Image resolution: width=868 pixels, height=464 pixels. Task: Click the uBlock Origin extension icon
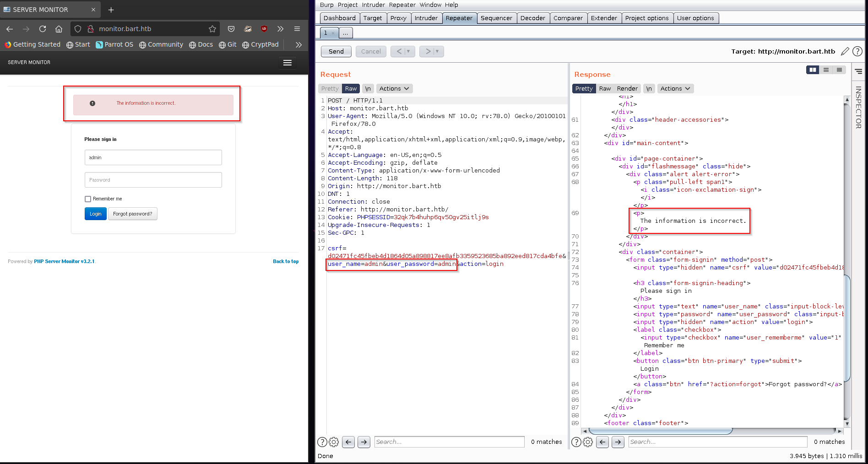(x=264, y=29)
